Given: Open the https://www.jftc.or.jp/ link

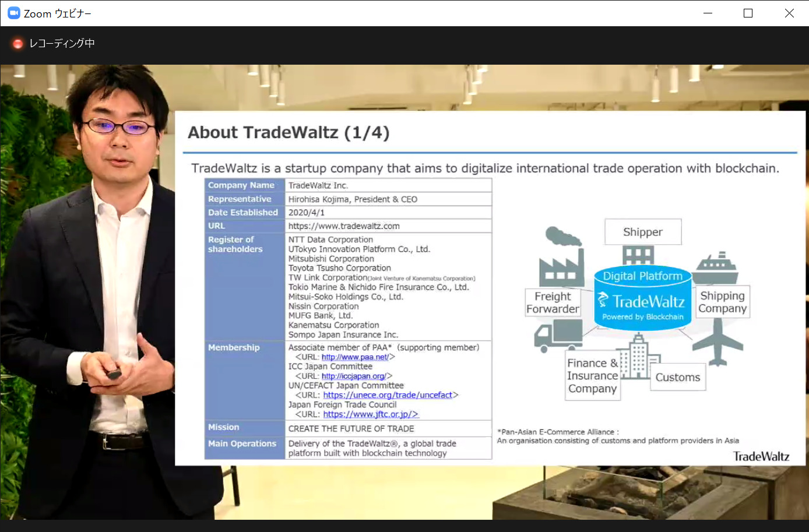Looking at the screenshot, I should pos(371,414).
